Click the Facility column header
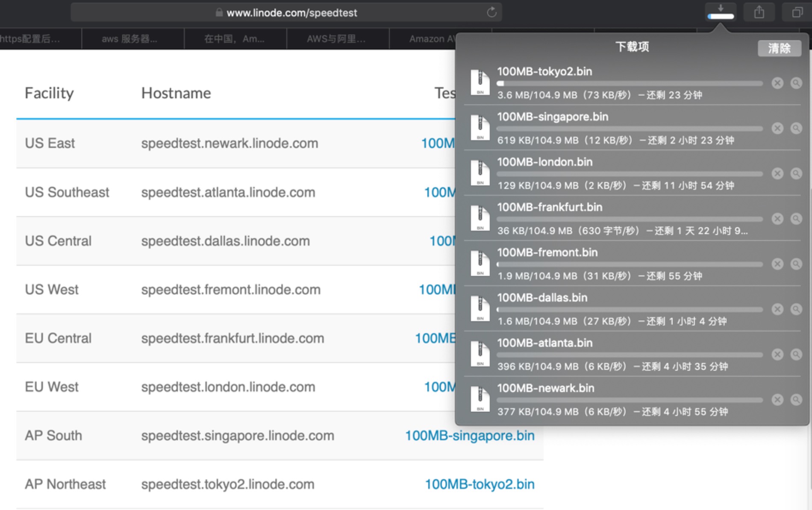The height and width of the screenshot is (510, 812). [x=49, y=93]
